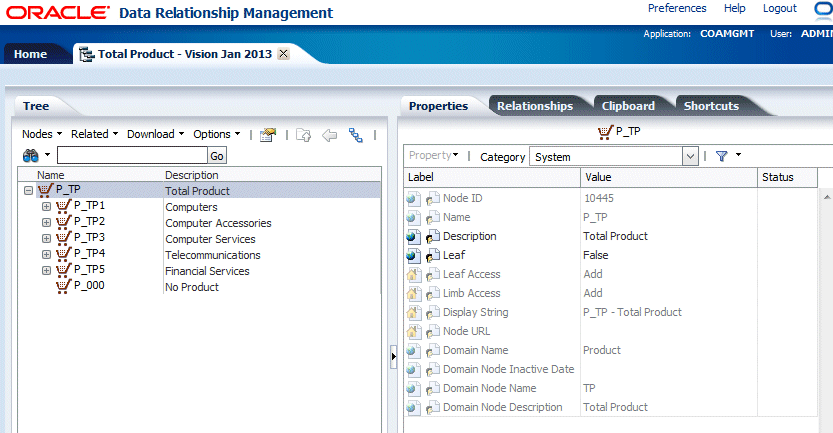The image size is (833, 433).
Task: Click the value P_TP - Total Product
Action: point(632,312)
